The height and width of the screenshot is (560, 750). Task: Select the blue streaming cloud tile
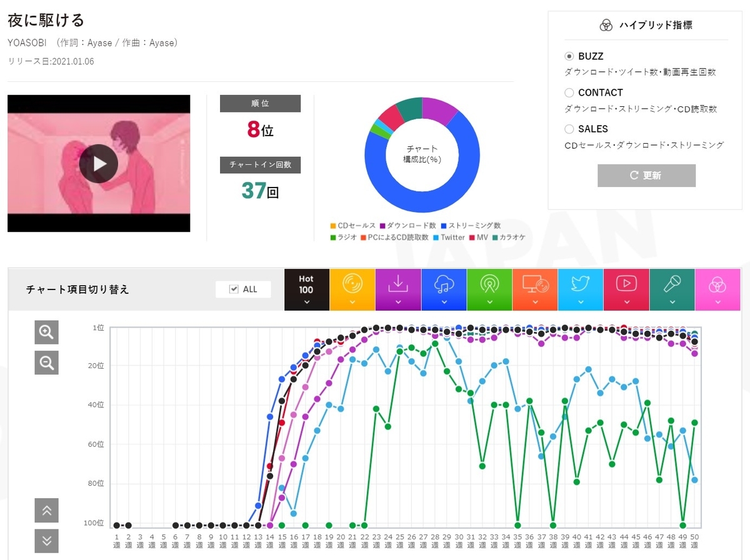[x=444, y=290]
